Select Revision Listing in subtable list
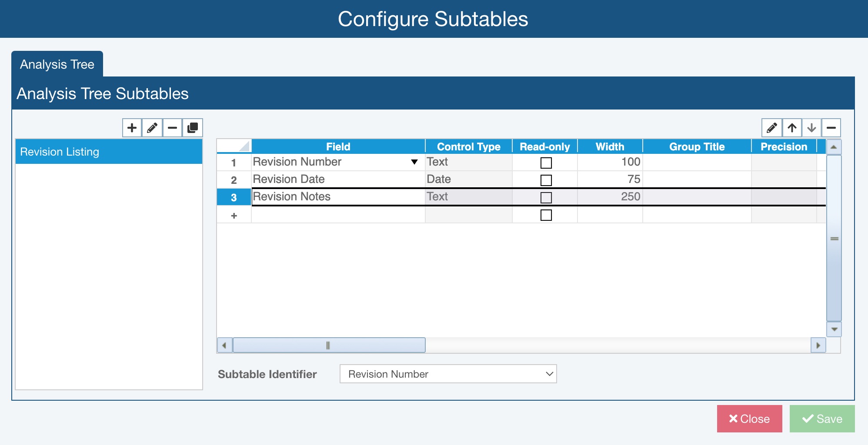This screenshot has width=868, height=445. (109, 152)
